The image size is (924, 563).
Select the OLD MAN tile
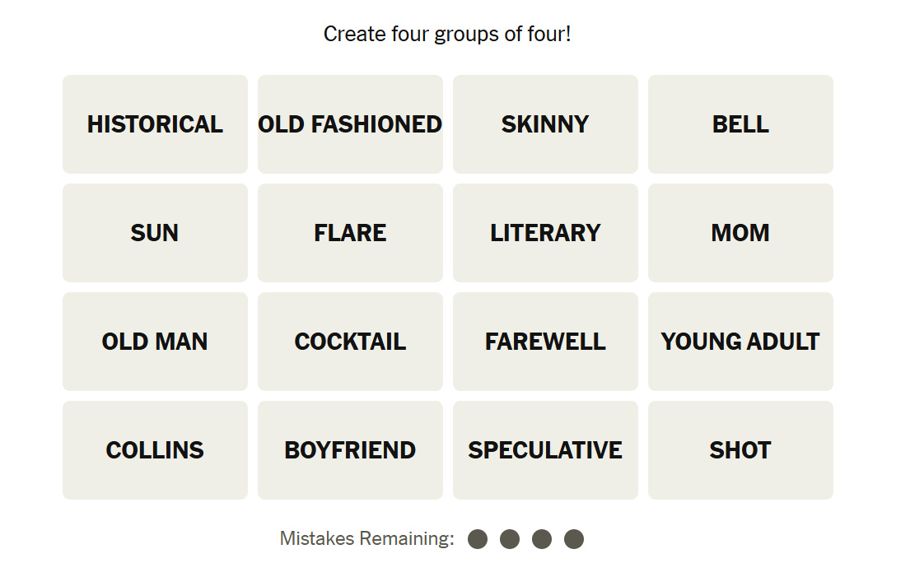click(x=155, y=342)
